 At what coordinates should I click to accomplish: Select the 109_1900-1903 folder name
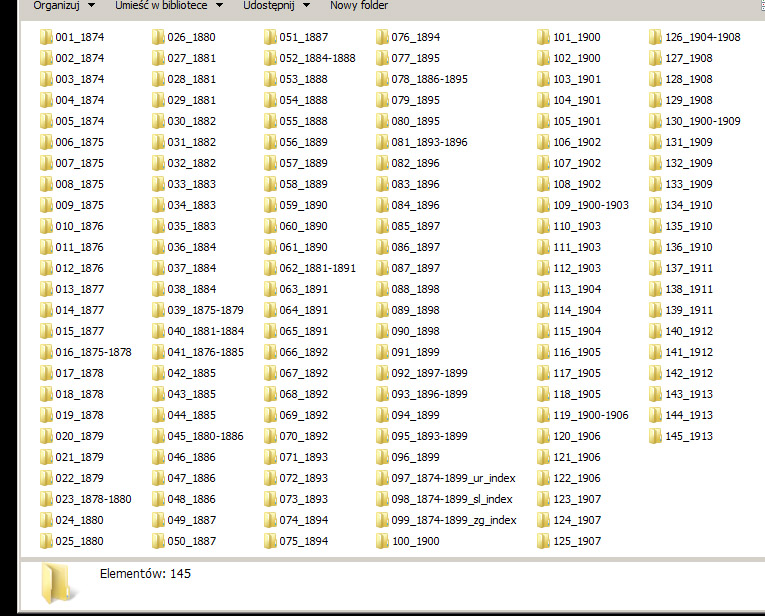click(590, 205)
